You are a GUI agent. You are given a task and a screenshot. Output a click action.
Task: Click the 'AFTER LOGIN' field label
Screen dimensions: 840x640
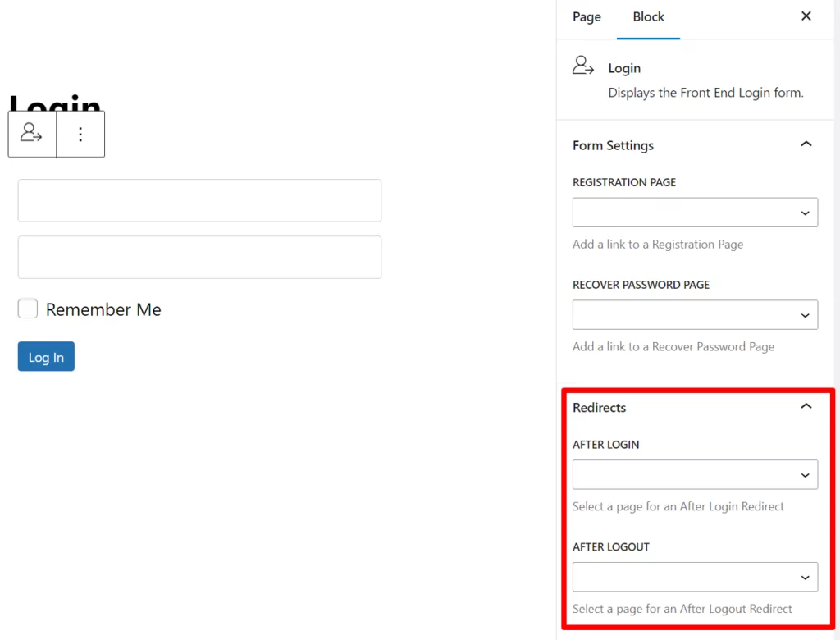[x=606, y=445]
